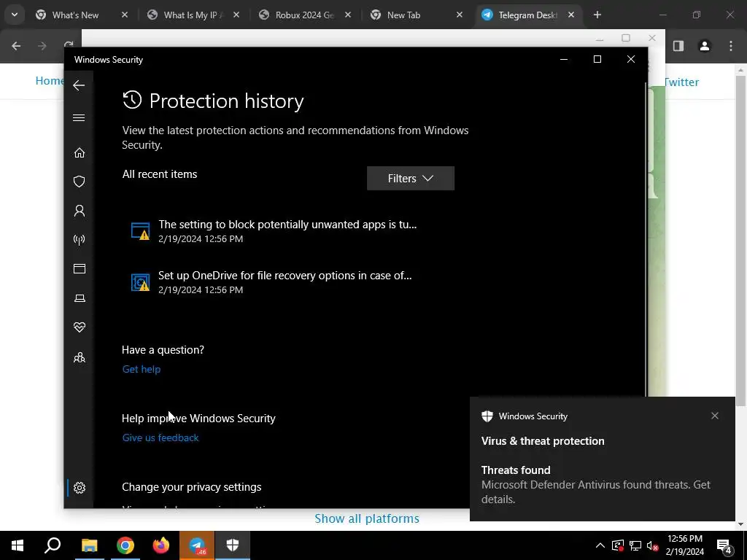
Task: Select the Telegram Desktop browser tab
Action: 527,15
